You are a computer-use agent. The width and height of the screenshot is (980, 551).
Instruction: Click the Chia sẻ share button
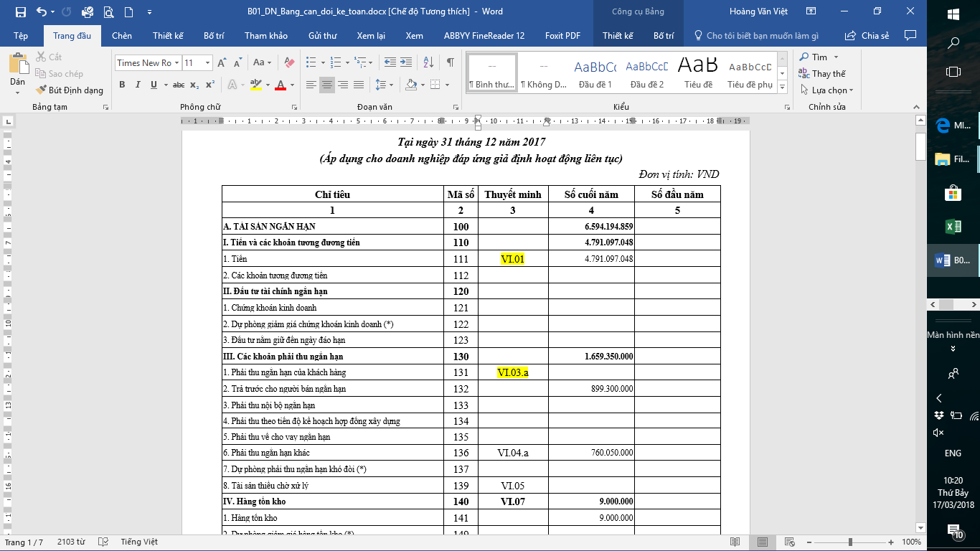[x=868, y=36]
